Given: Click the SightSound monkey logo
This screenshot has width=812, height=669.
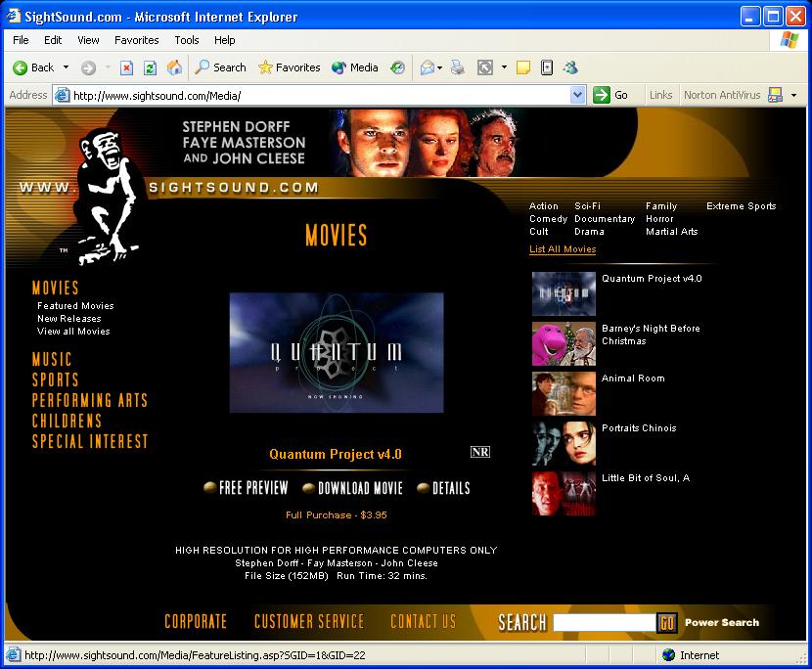Looking at the screenshot, I should [x=107, y=197].
